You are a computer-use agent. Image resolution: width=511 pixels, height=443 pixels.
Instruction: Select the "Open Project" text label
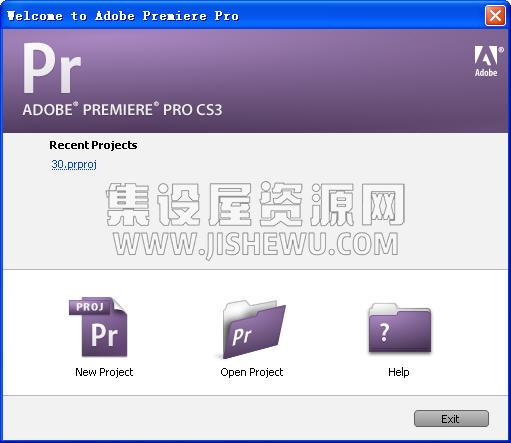pos(252,372)
